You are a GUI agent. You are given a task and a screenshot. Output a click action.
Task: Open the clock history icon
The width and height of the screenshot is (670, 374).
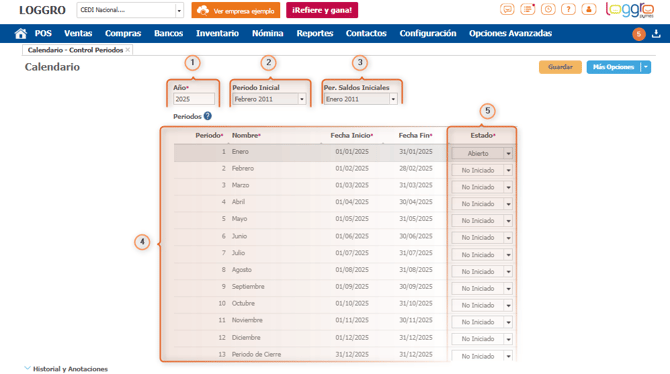coord(548,9)
